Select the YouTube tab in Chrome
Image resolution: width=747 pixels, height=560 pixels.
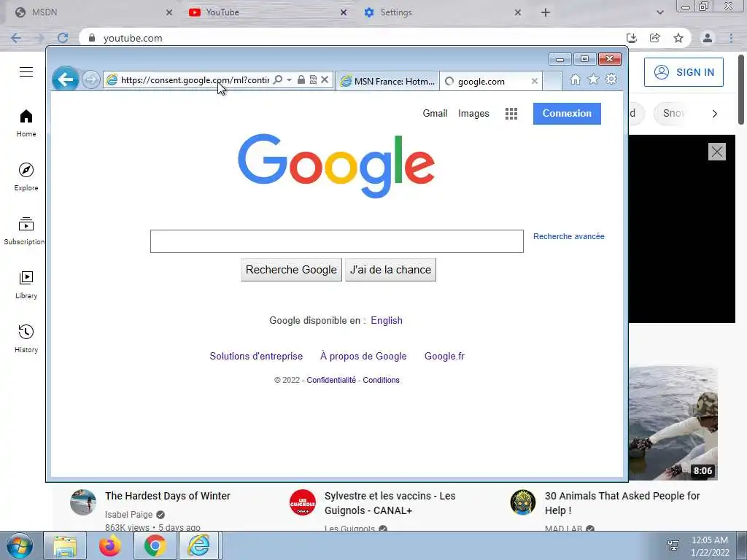coord(267,12)
